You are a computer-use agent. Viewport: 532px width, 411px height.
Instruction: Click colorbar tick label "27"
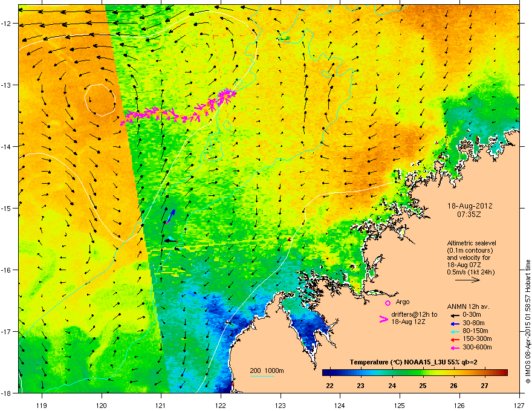point(484,386)
